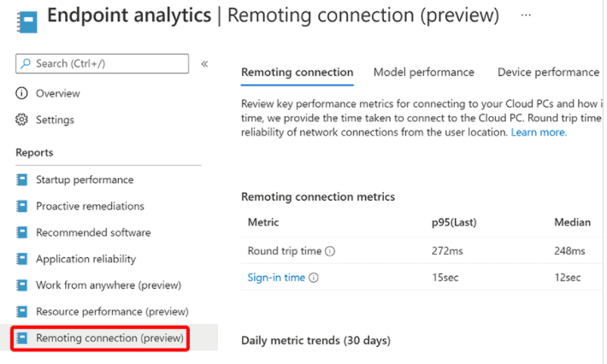Collapse the sidebar with double chevron
607x364 pixels.
(x=204, y=64)
